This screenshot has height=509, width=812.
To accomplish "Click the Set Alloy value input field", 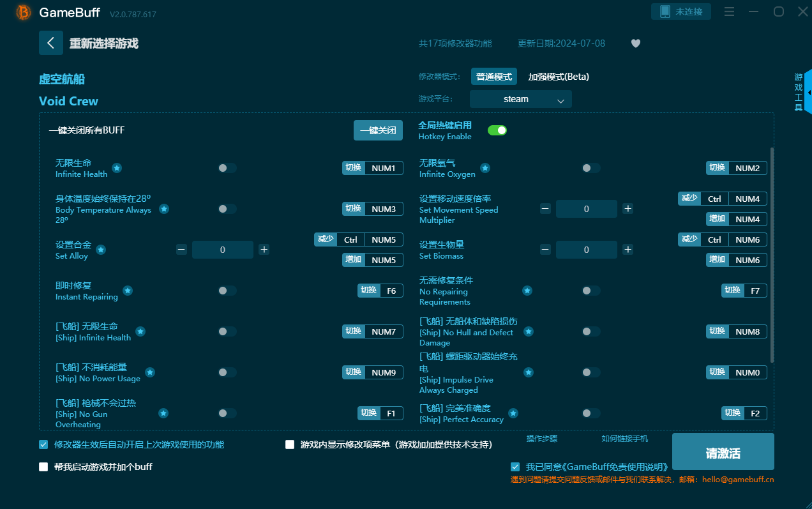I will point(223,250).
